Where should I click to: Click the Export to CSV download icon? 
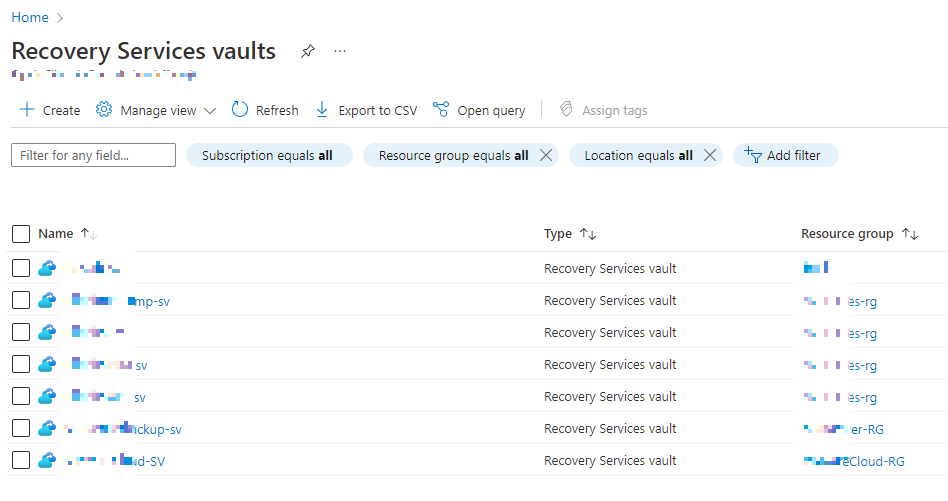(x=322, y=109)
